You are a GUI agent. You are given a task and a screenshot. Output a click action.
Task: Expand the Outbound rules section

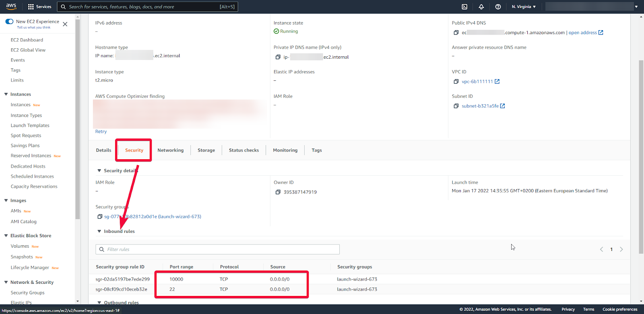point(99,302)
